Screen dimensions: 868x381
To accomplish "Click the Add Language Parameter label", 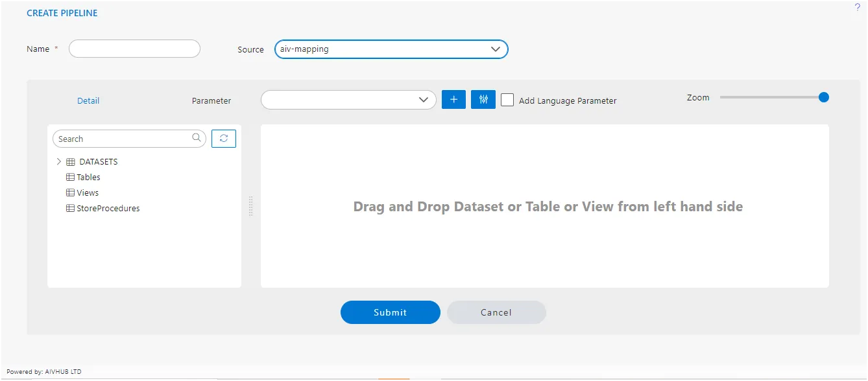I will point(568,100).
